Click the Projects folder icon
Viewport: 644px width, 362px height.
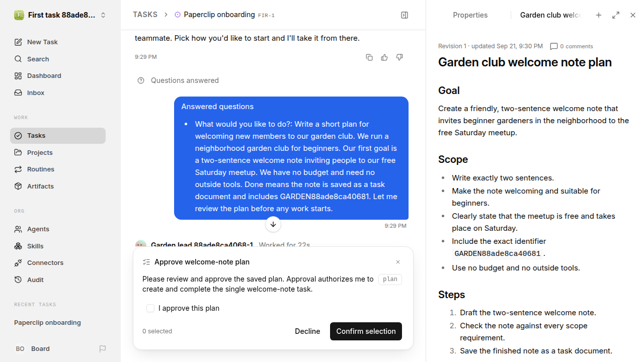point(18,152)
